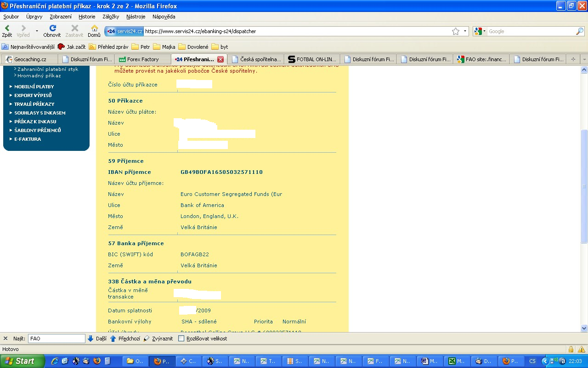This screenshot has width=588, height=368.
Task: Open Hromadný příkaz link
Action: tap(39, 75)
